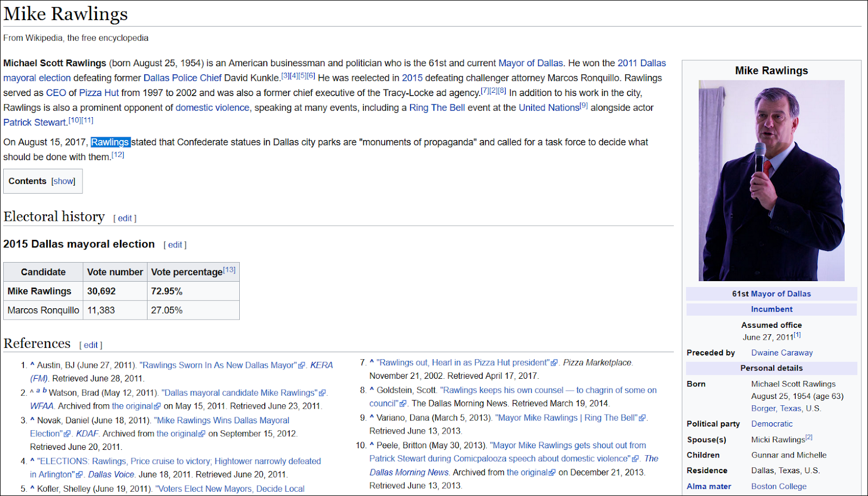Viewport: 868px width, 496px height.
Task: Open "the original" archive link in reference 2
Action: [x=132, y=406]
